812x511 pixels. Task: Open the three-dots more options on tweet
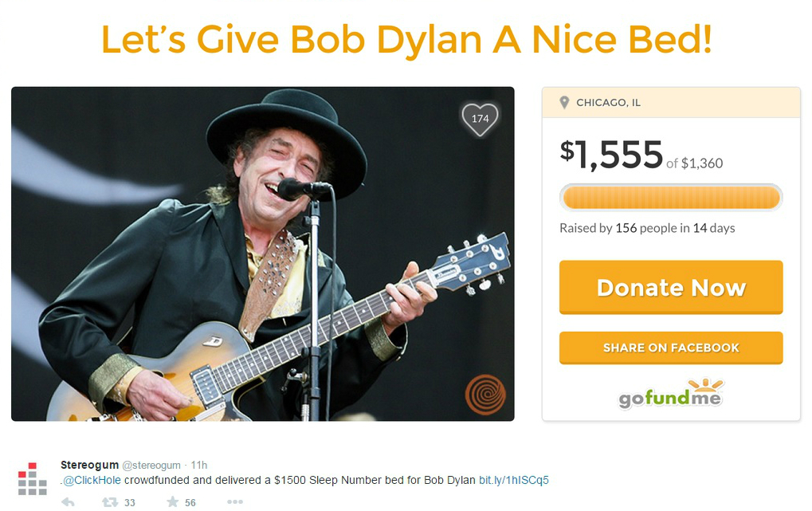pos(234,501)
